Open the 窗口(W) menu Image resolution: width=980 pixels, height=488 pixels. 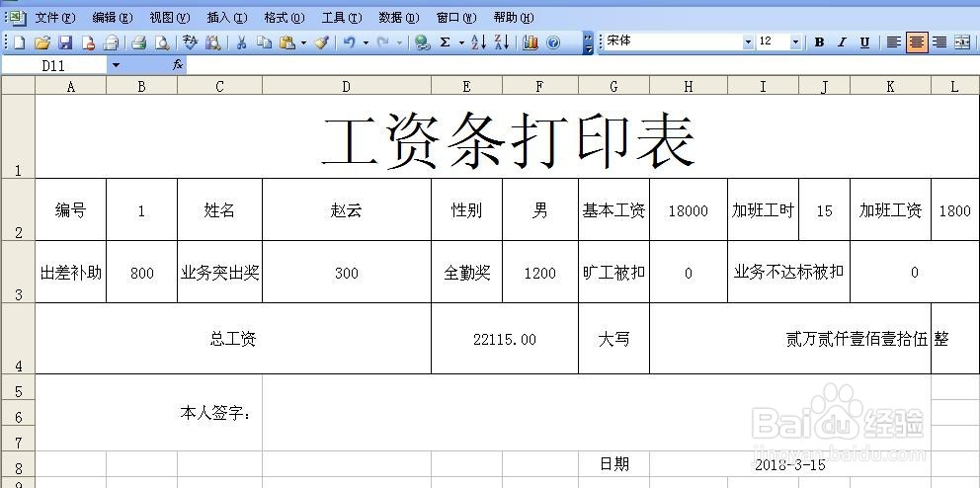click(456, 18)
